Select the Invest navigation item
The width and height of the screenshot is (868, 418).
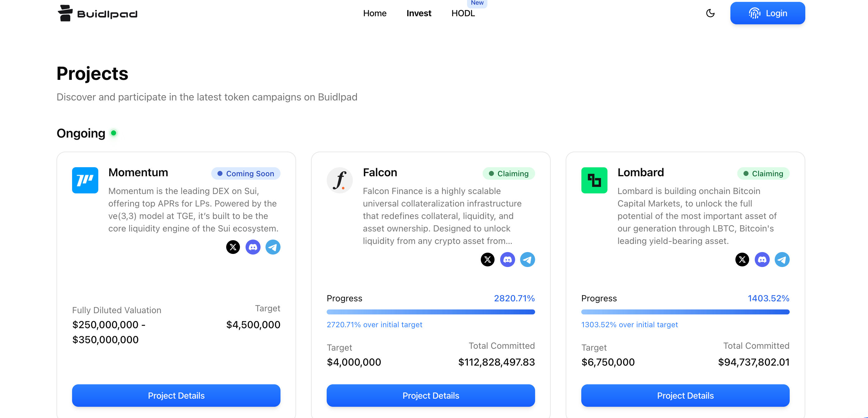click(418, 13)
